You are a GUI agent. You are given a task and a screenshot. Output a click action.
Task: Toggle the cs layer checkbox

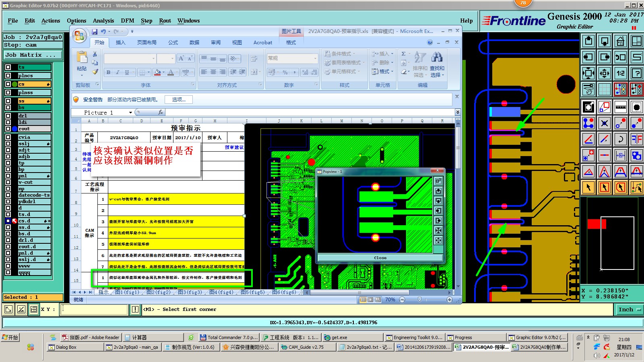pos(8,84)
